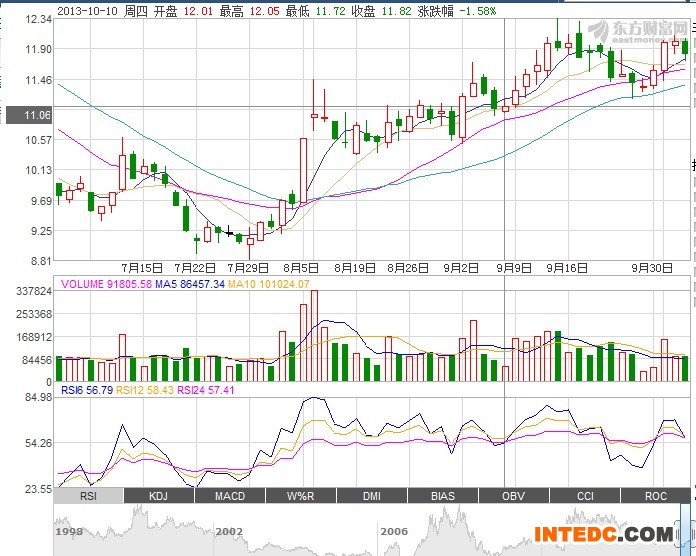Screen dimensions: 696x556
Task: Jump to 2006 on the overview timeline
Action: (x=393, y=532)
